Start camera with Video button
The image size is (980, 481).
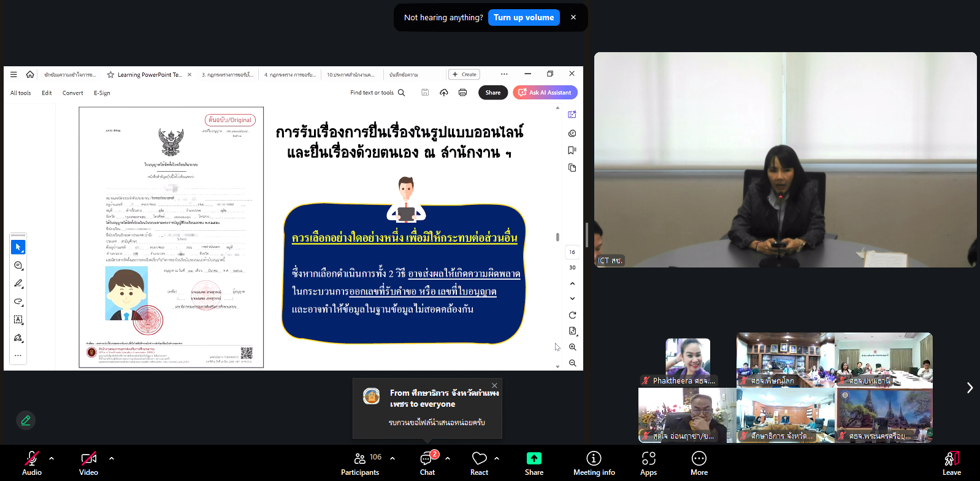coord(88,463)
